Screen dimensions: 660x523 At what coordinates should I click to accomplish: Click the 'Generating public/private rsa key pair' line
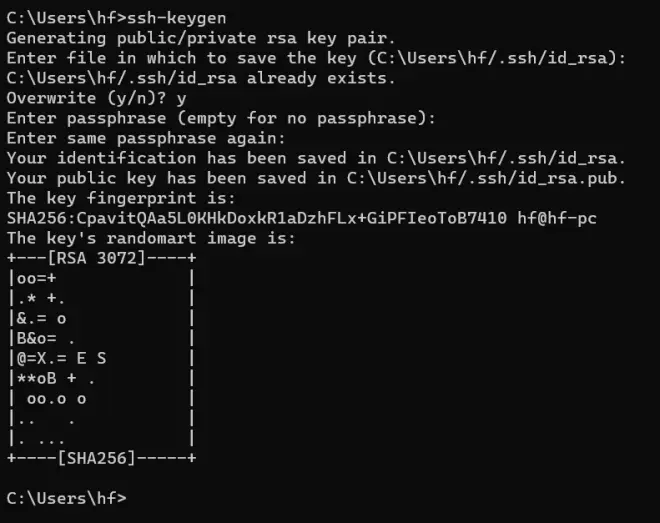201,38
